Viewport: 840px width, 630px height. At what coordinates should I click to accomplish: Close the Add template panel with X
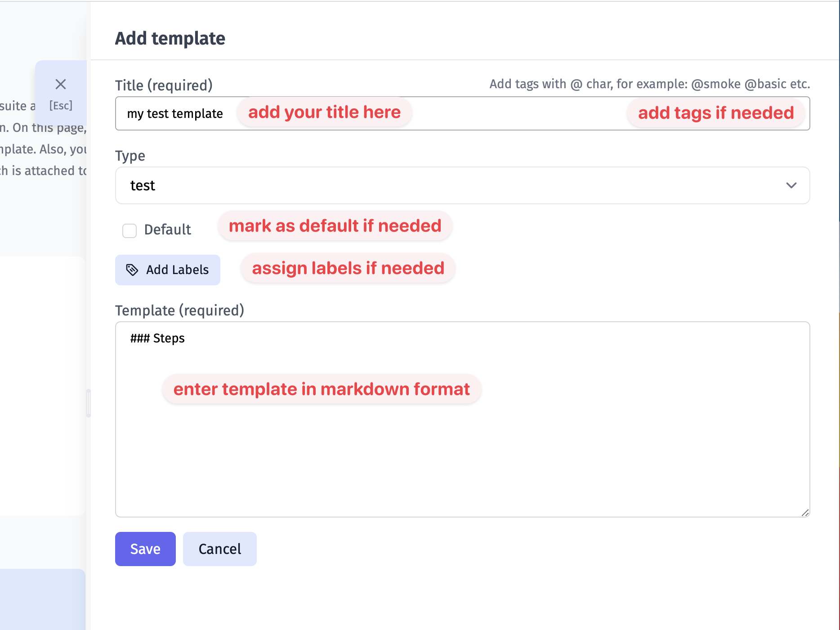click(61, 84)
